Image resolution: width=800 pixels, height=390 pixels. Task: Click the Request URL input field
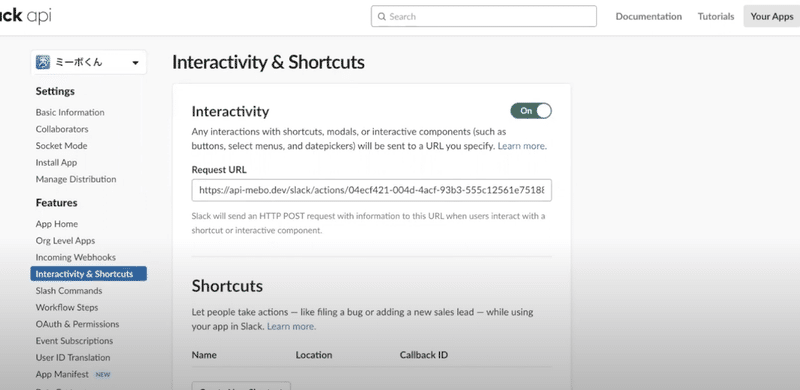click(371, 190)
